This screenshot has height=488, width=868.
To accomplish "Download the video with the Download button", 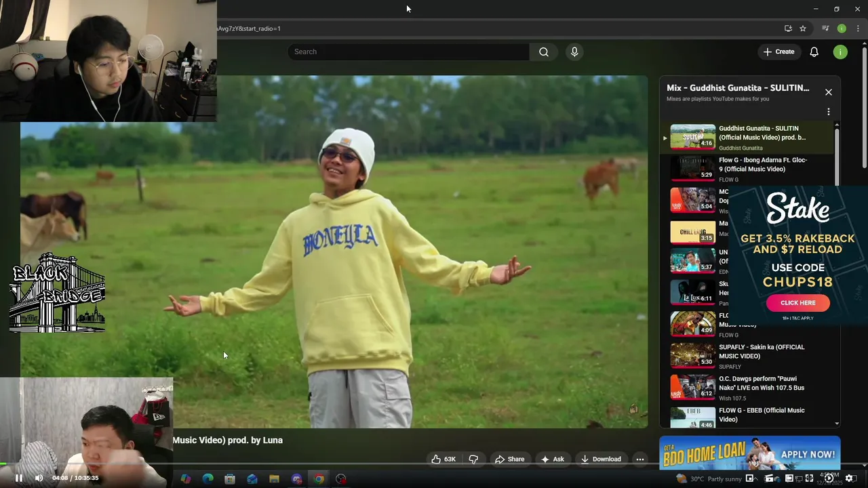I will tap(600, 459).
